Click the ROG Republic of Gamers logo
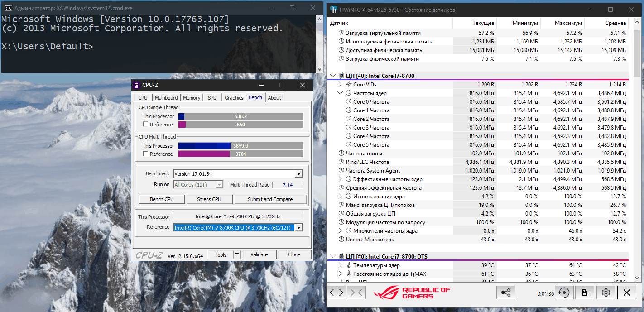Viewport: 644px width, 312px height. click(x=412, y=293)
